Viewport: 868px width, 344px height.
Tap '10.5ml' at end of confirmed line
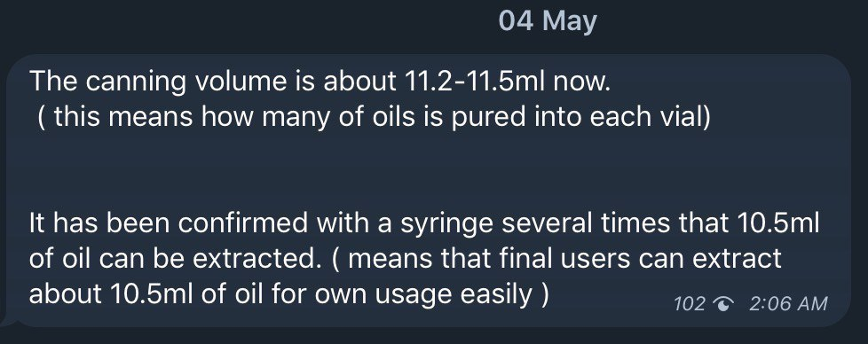coord(777,223)
